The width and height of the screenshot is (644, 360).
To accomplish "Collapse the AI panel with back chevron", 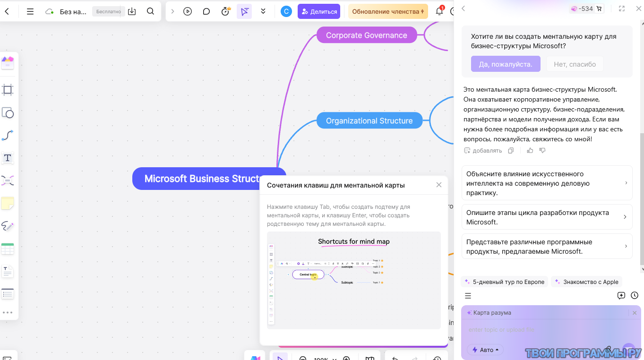I will click(463, 9).
